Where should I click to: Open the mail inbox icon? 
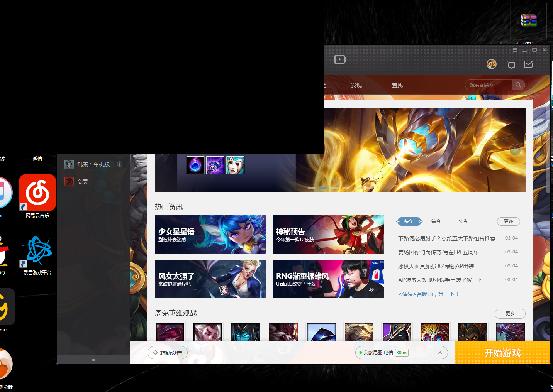coord(528,64)
